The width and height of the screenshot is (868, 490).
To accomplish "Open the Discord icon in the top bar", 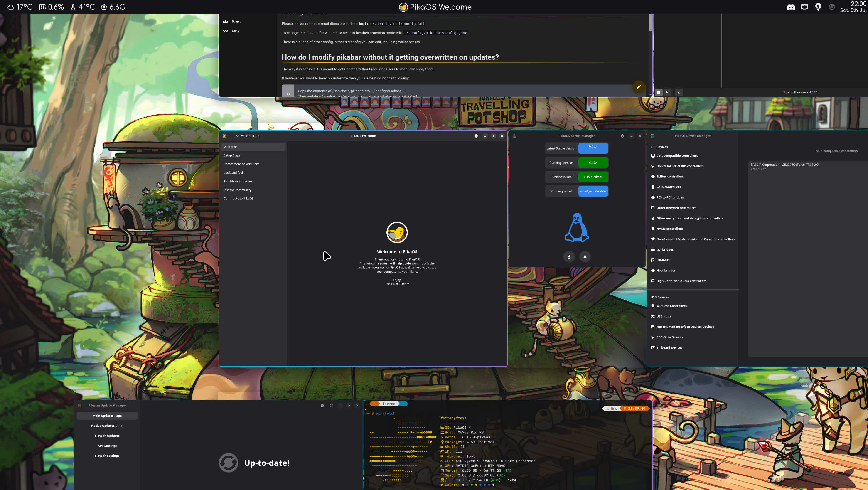I will click(791, 6).
